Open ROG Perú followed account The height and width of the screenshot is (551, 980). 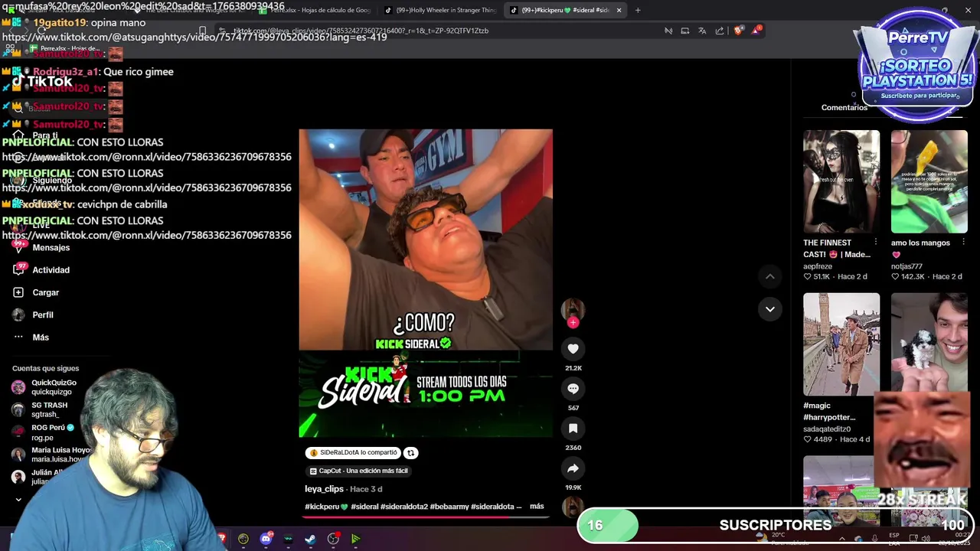(43, 432)
